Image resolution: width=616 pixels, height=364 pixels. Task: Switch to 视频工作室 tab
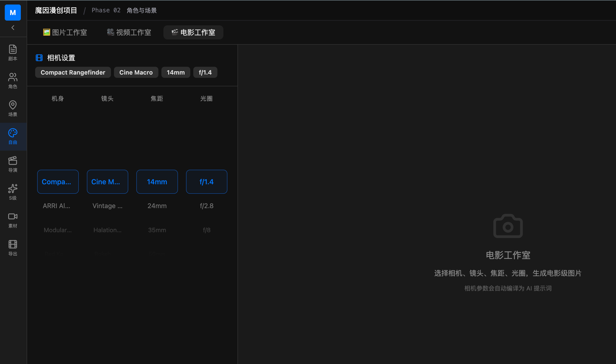129,32
